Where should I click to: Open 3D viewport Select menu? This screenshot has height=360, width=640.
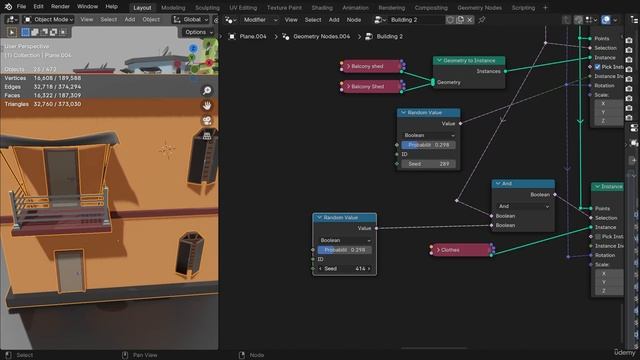point(109,20)
